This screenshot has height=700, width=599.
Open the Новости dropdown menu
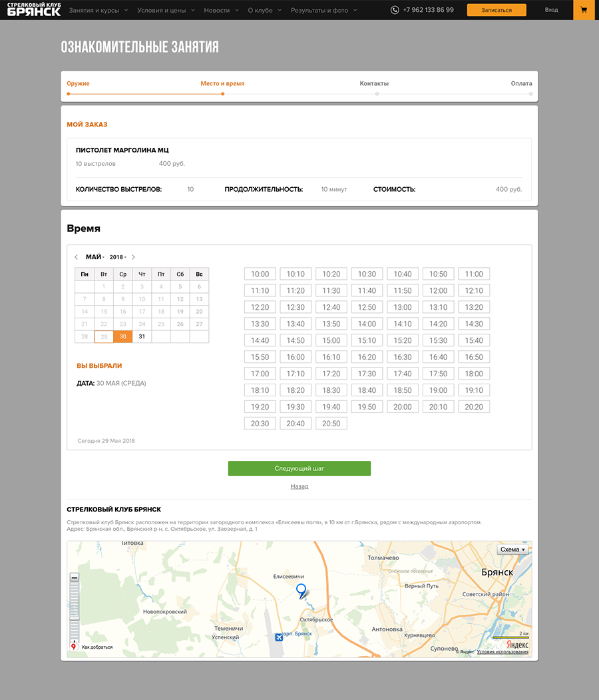point(221,10)
